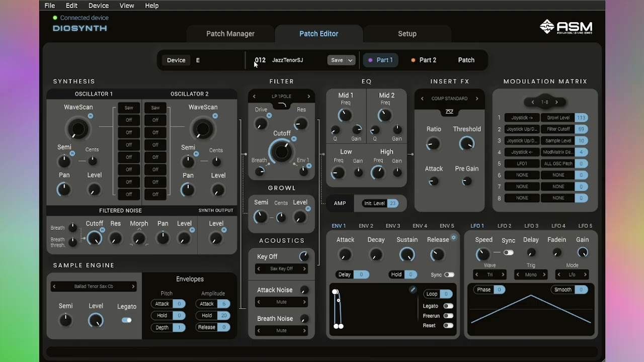The image size is (644, 362).
Task: Enable the envelope Reset switch
Action: (x=448, y=325)
